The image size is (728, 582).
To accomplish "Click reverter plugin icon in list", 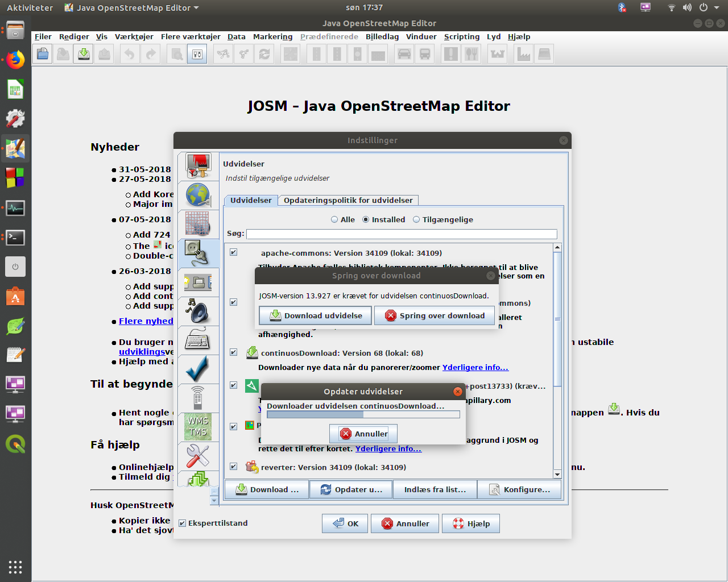I will point(252,467).
